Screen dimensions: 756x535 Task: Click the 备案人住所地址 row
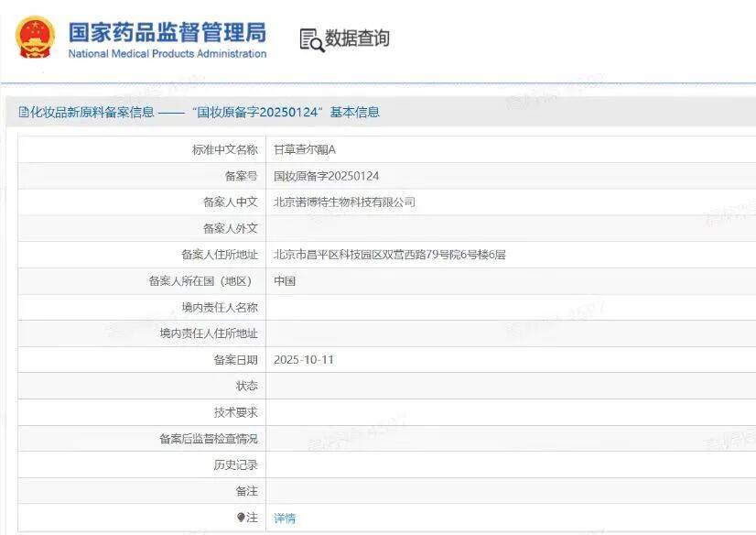click(x=366, y=254)
